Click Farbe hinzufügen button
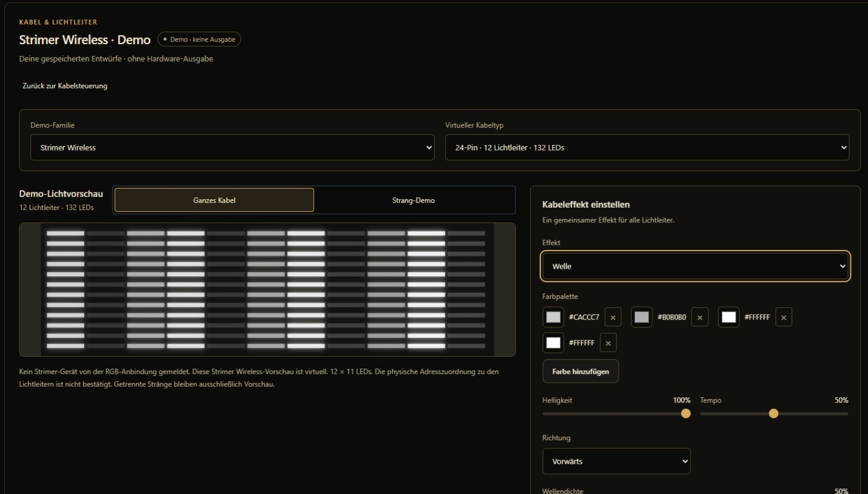868x494 pixels. (x=580, y=371)
